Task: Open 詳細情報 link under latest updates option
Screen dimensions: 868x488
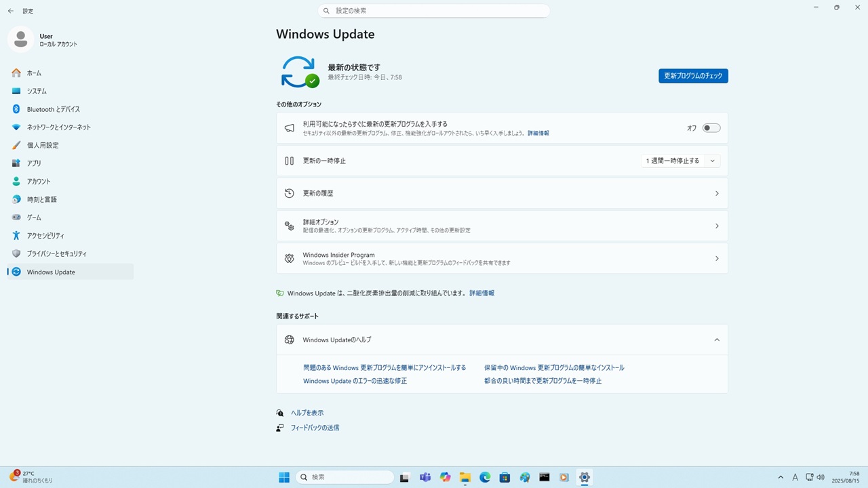Action: 538,134
